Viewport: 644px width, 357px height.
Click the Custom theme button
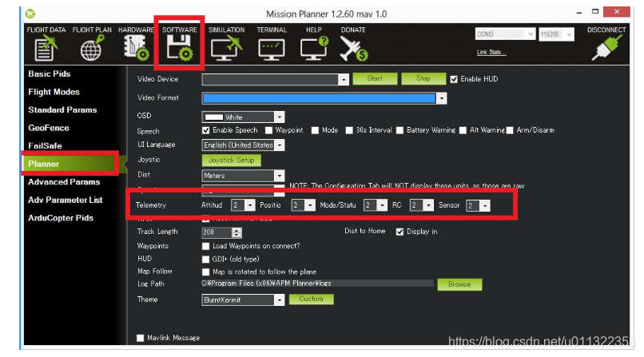tap(312, 299)
